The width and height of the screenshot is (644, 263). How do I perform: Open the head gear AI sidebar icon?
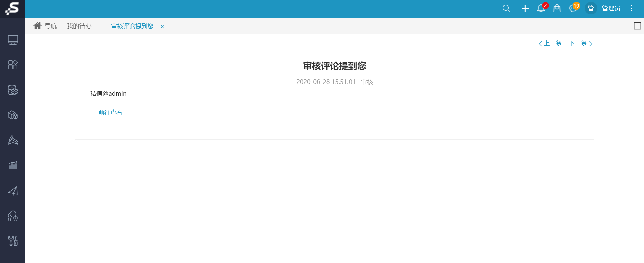click(x=13, y=216)
